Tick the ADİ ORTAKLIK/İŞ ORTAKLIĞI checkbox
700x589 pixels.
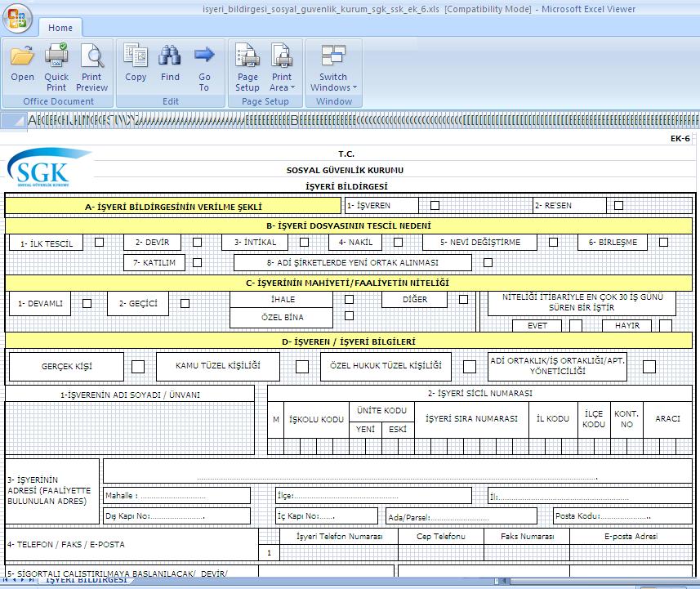[x=649, y=367]
